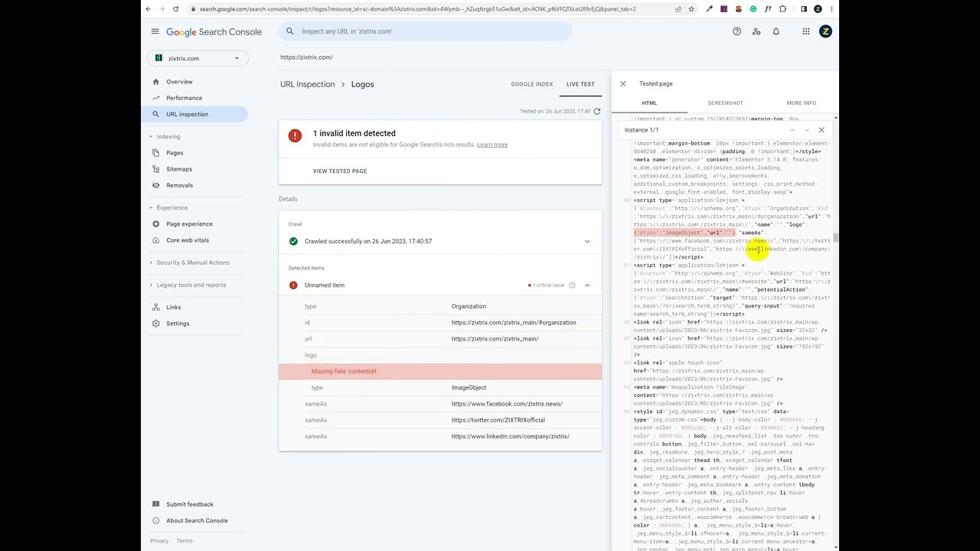Open the zixtrix.com property dropdown

click(x=198, y=58)
